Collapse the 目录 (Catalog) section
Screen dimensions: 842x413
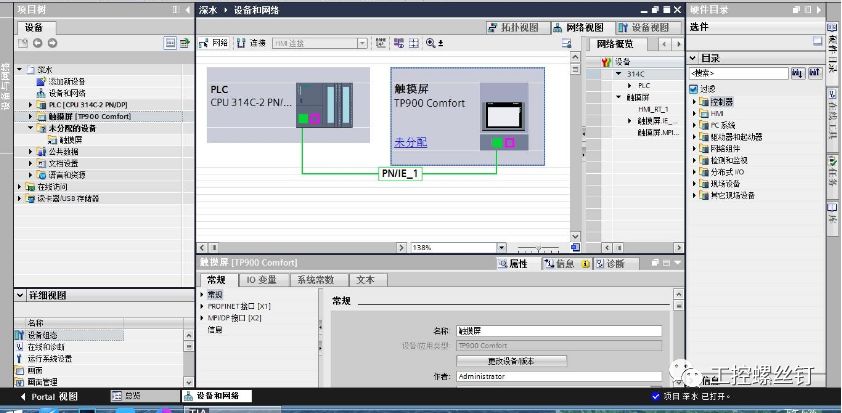click(693, 58)
